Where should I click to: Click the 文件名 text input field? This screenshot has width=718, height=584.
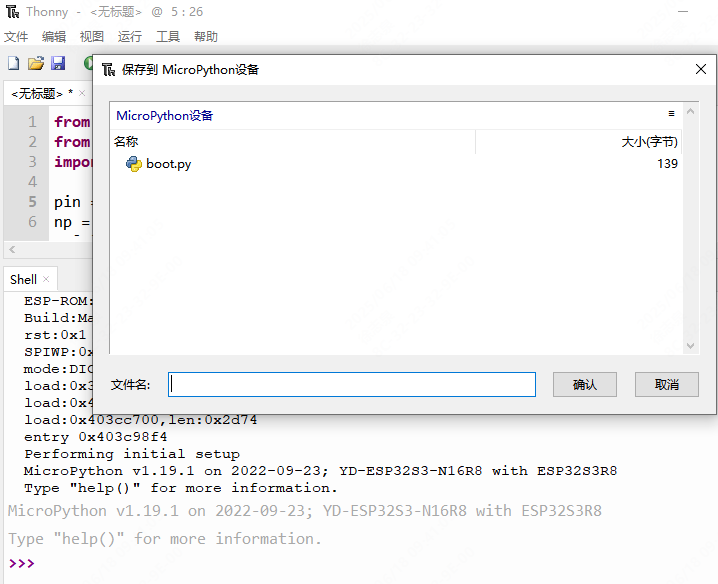352,384
